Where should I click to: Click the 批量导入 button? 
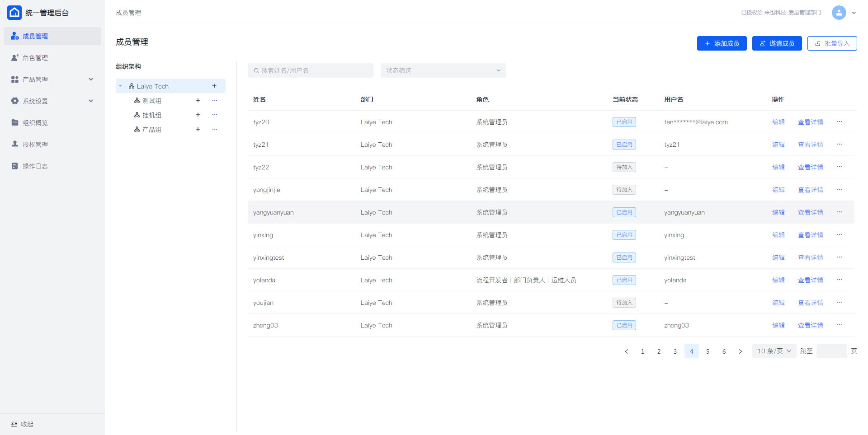pos(832,43)
